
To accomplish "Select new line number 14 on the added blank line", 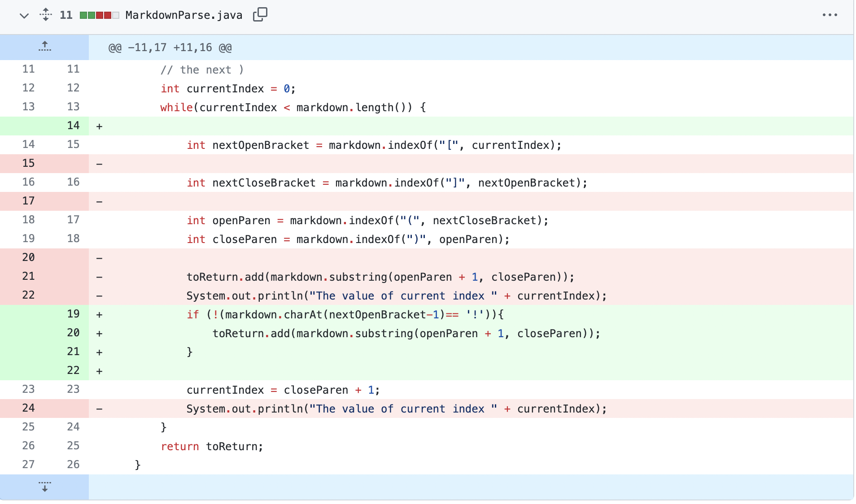I will pyautogui.click(x=73, y=126).
